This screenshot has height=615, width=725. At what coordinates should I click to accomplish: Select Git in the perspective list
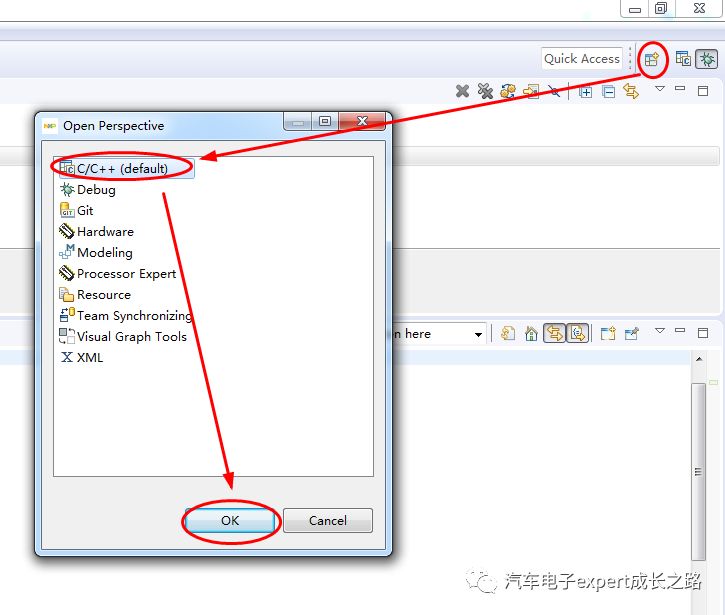point(77,210)
